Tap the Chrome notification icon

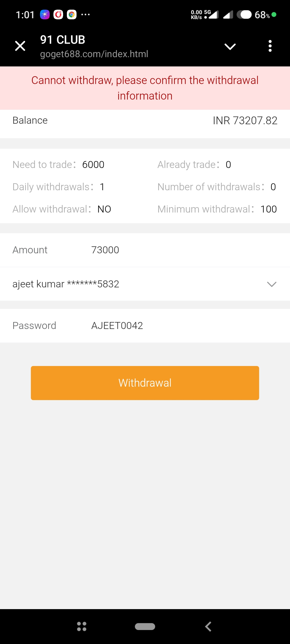click(x=72, y=14)
